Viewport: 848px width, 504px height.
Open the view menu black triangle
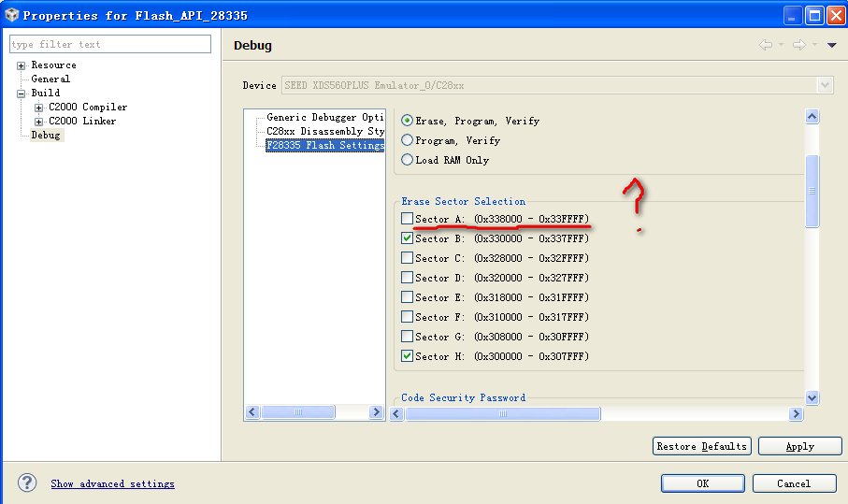832,46
